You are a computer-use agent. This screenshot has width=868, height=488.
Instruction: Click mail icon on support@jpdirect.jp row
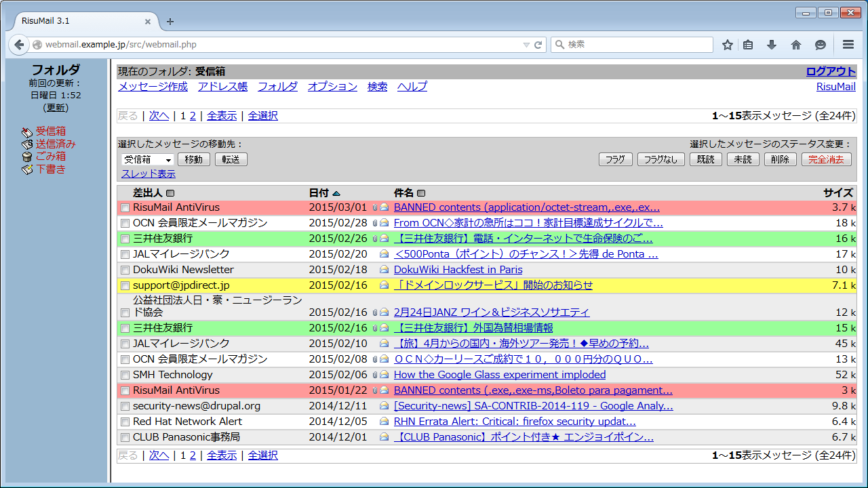point(384,285)
